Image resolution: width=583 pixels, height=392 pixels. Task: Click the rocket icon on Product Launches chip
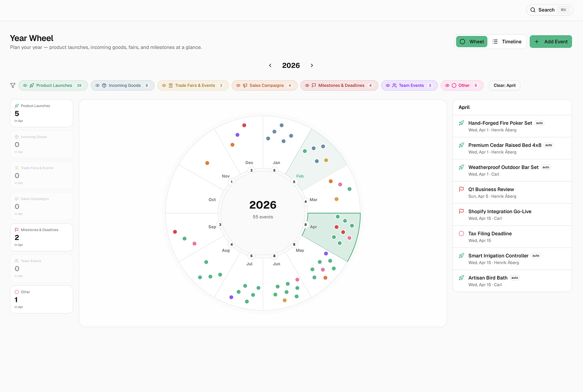31,85
